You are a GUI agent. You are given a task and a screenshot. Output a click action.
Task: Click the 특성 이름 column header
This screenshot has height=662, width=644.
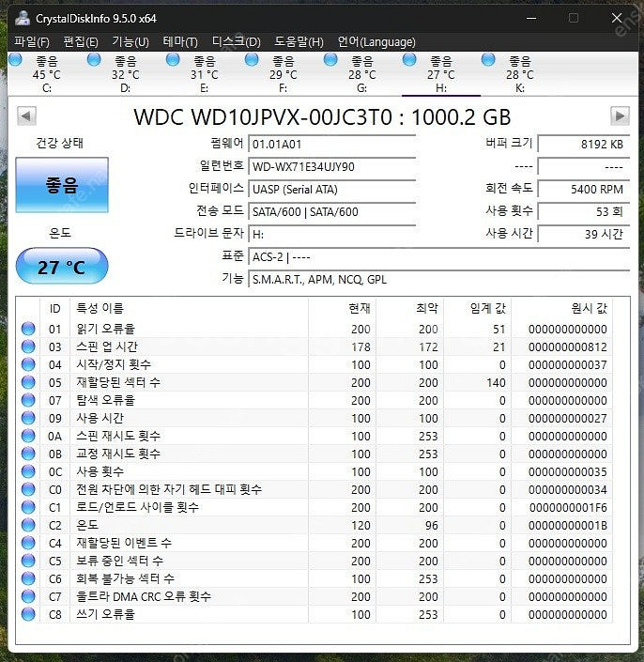pyautogui.click(x=189, y=308)
